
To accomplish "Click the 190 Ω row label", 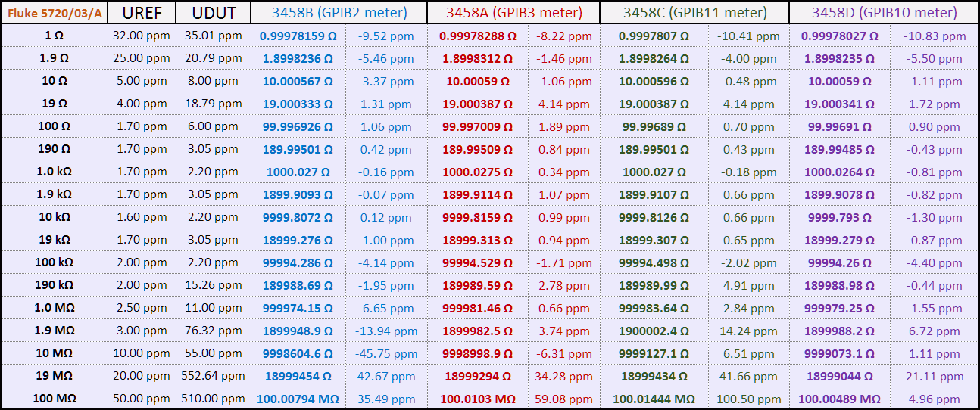I will coord(55,149).
